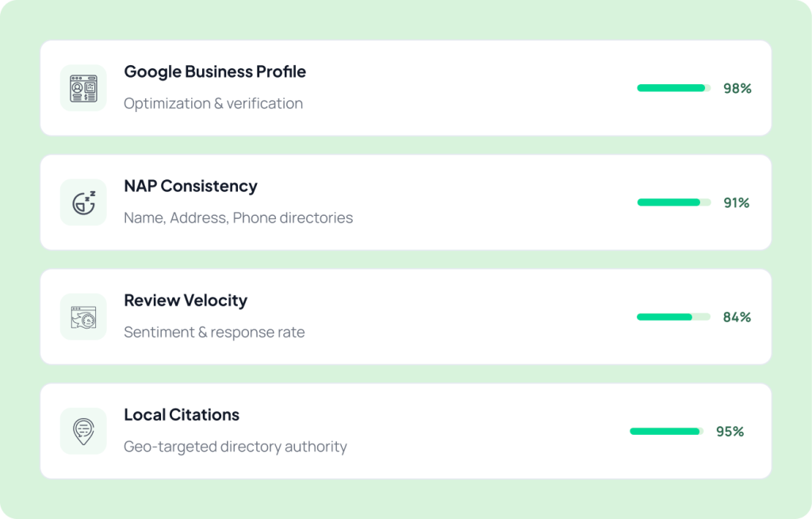
Task: Click the 91% NAP progress bar
Action: [x=674, y=202]
